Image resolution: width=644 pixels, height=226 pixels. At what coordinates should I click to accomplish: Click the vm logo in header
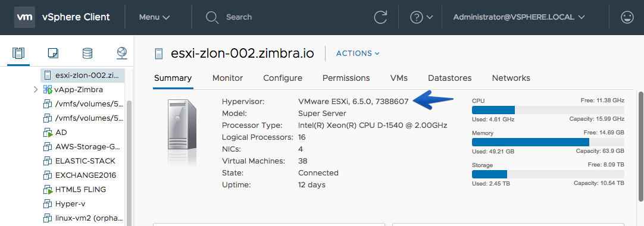tap(24, 17)
